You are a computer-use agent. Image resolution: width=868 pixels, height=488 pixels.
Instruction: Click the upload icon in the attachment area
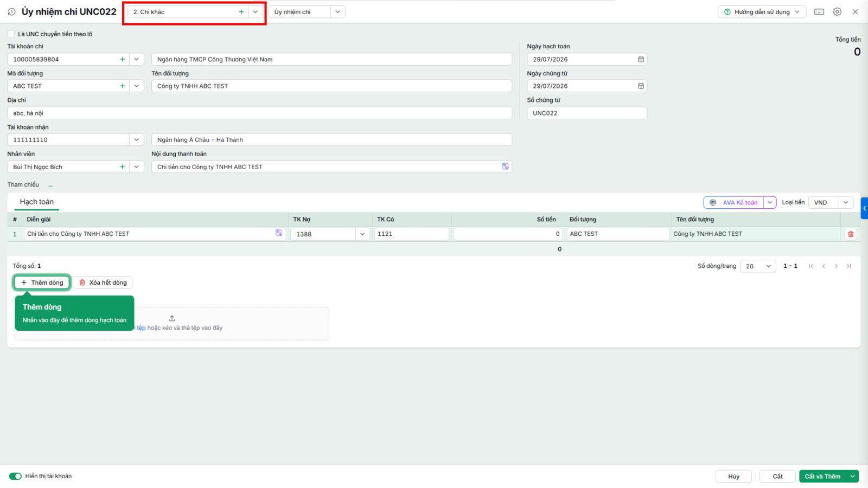click(x=172, y=318)
